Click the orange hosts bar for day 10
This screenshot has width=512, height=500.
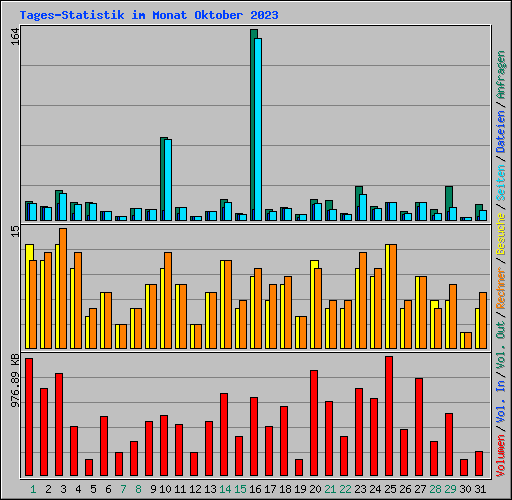coord(168,301)
